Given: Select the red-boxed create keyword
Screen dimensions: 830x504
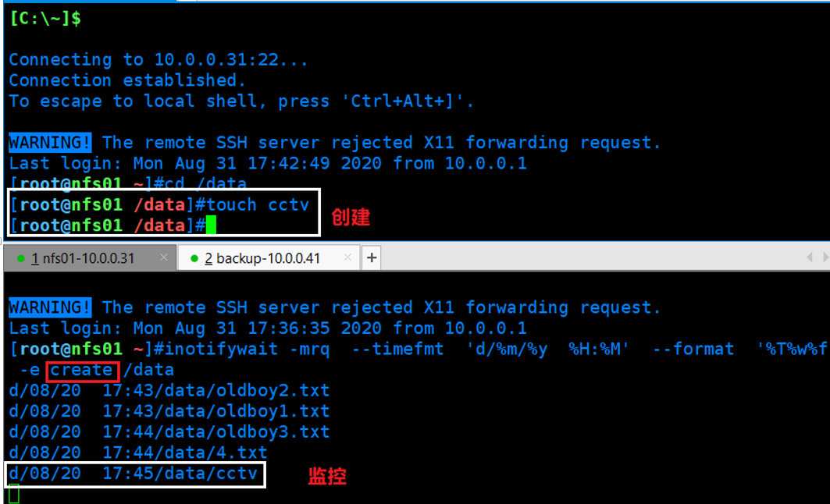Looking at the screenshot, I should (x=82, y=370).
